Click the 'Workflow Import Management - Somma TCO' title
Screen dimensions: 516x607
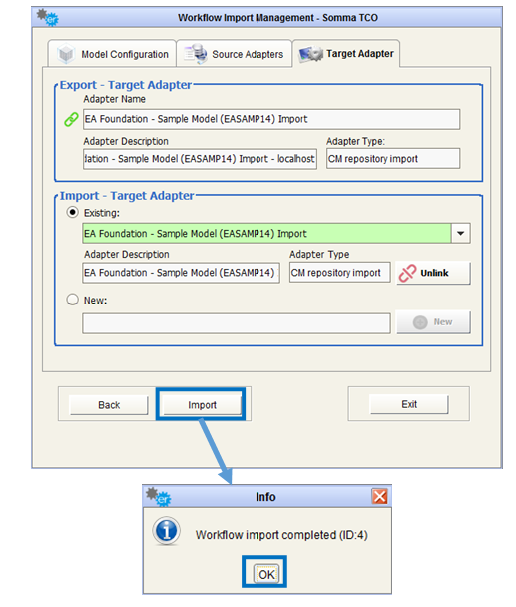pyautogui.click(x=278, y=18)
